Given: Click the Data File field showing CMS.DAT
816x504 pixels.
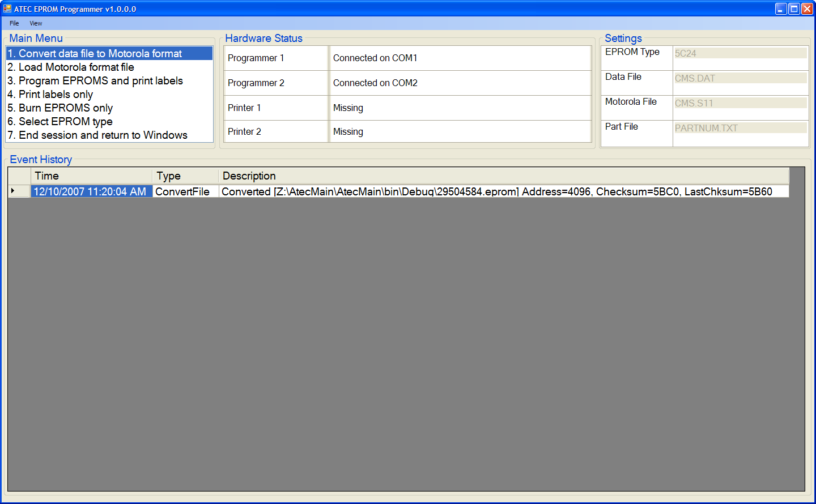Looking at the screenshot, I should (740, 78).
